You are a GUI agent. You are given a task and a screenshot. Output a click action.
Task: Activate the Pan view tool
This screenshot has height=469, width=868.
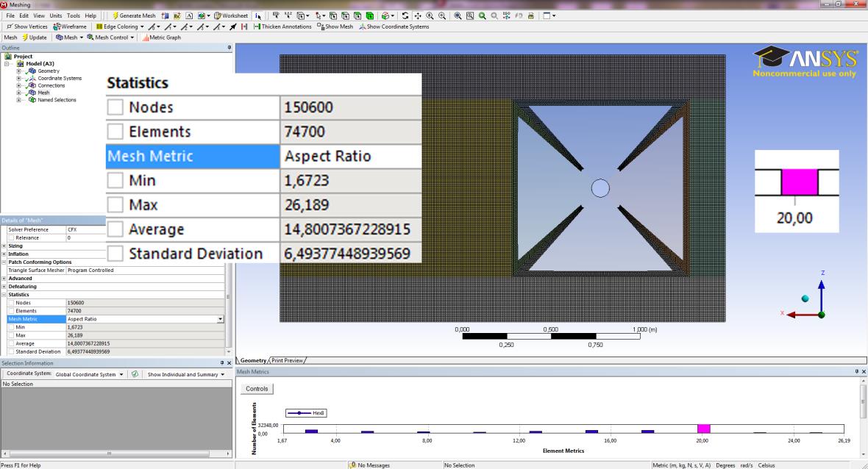coord(417,15)
